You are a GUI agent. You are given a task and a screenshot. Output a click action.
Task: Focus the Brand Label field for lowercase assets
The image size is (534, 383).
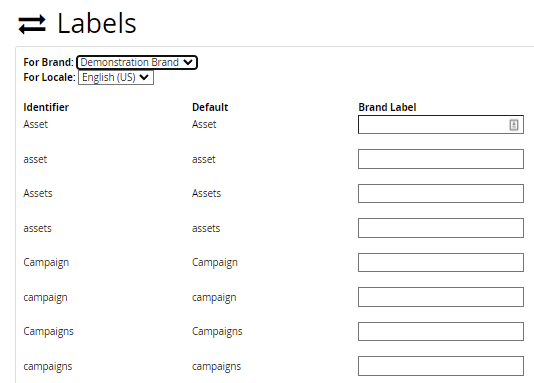[x=441, y=228]
